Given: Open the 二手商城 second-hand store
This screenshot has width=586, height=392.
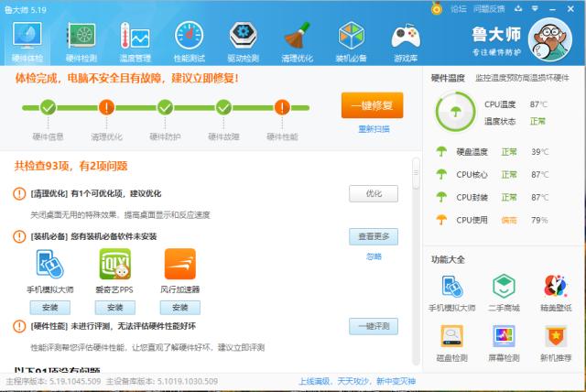Looking at the screenshot, I should point(505,293).
